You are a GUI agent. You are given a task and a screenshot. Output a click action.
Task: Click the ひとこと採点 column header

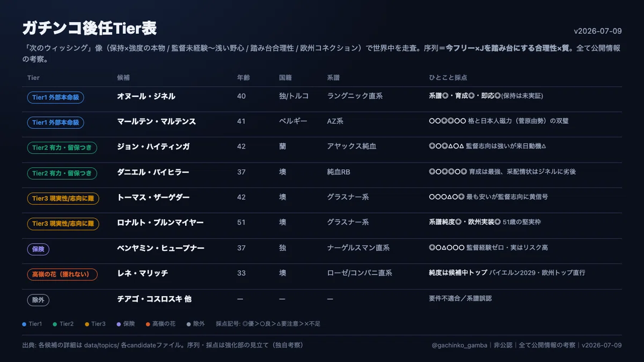[x=448, y=78]
